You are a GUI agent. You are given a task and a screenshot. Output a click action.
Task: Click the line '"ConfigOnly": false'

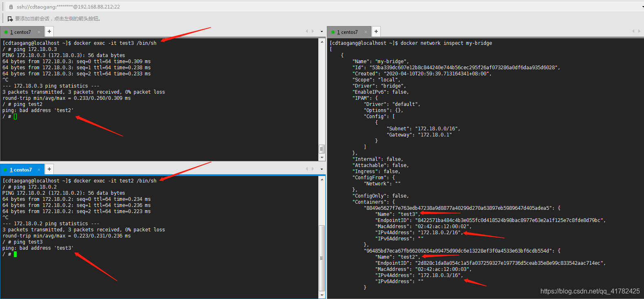381,196
